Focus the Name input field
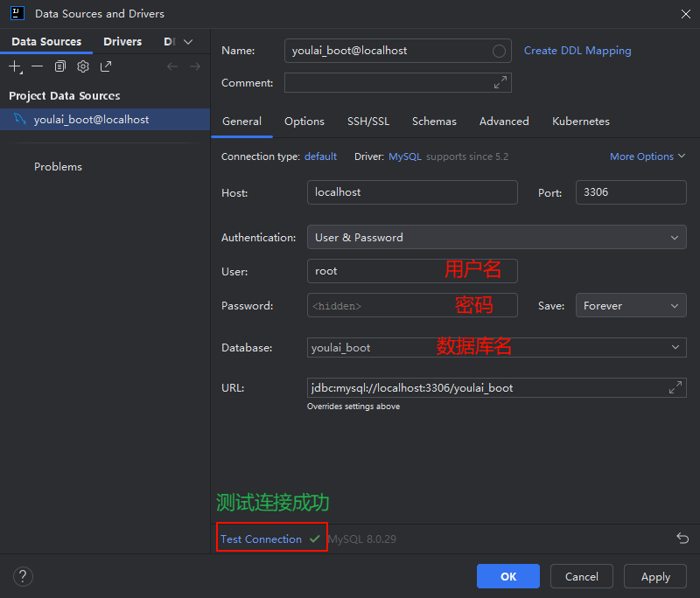 tap(398, 51)
